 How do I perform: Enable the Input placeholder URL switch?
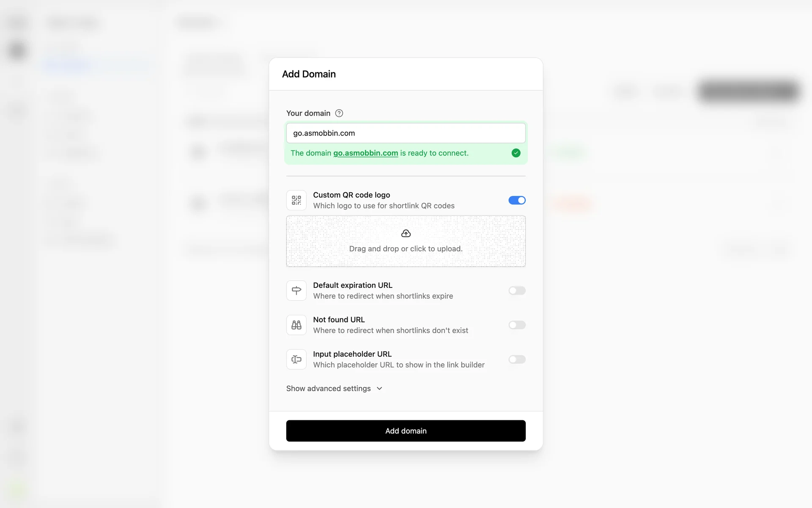(517, 359)
